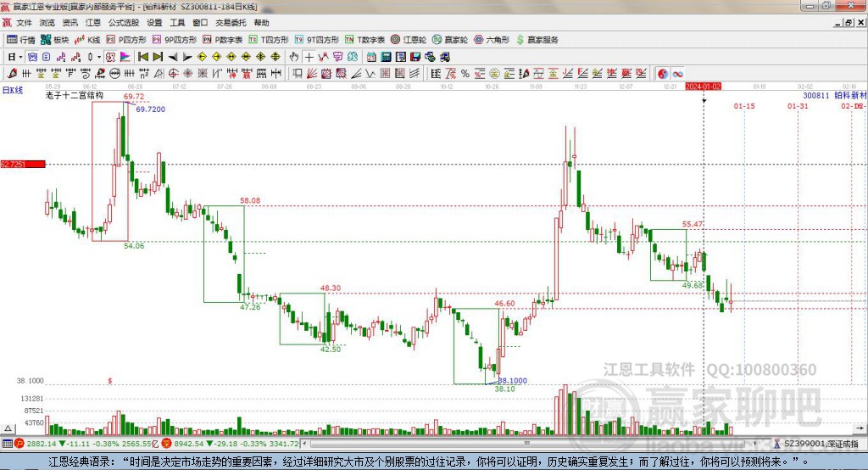Image resolution: width=868 pixels, height=470 pixels.
Task: Launch the 赢家轮 tool
Action: 450,40
